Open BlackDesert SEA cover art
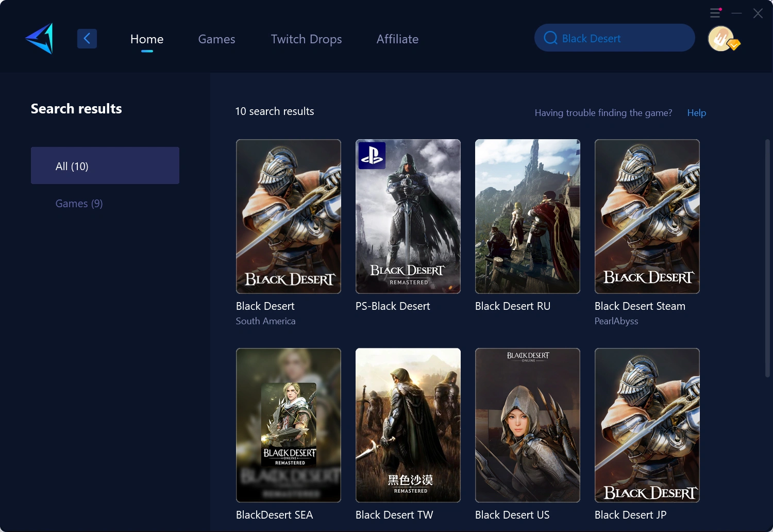773x532 pixels. pos(289,425)
